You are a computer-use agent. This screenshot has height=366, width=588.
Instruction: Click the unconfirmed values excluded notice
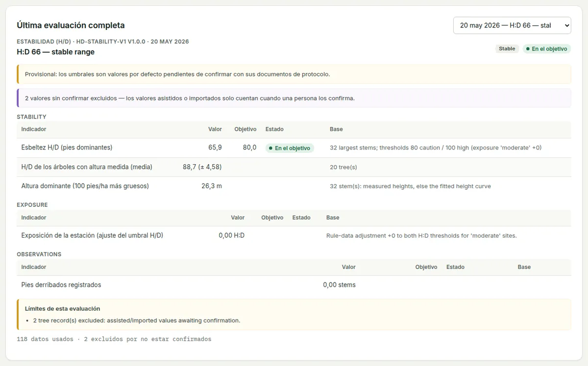(x=294, y=98)
